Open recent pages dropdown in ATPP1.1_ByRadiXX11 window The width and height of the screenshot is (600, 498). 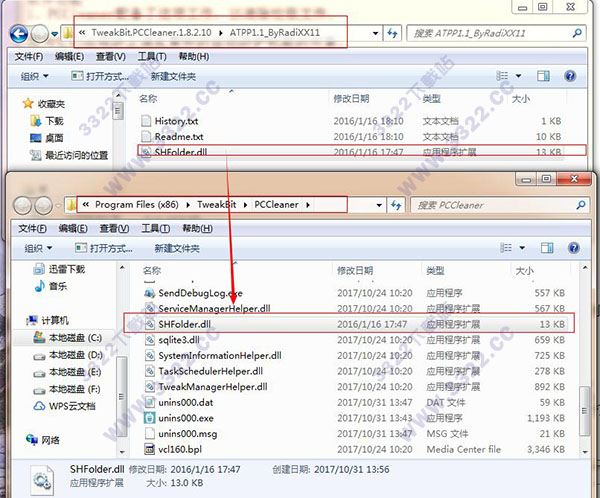tap(55, 34)
